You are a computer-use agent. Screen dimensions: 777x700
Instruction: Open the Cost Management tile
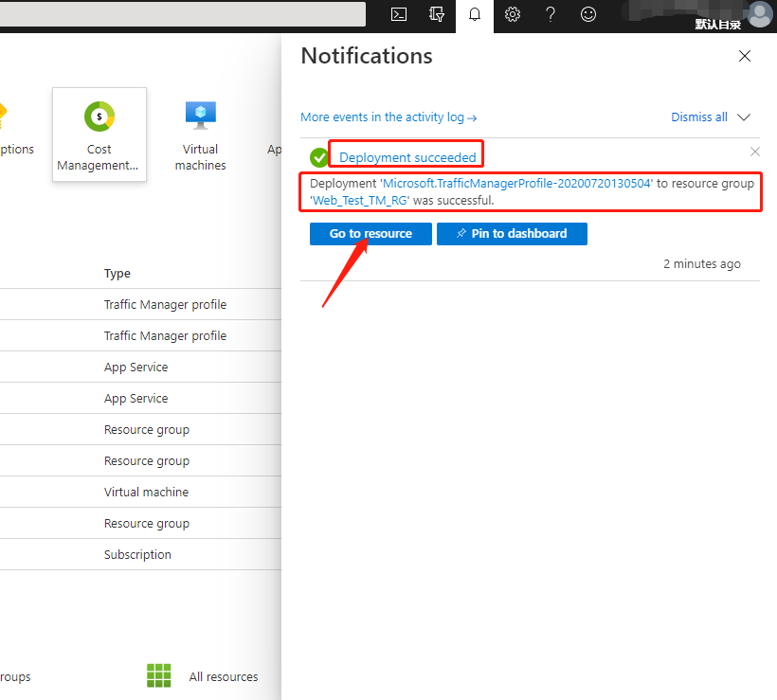[x=99, y=135]
